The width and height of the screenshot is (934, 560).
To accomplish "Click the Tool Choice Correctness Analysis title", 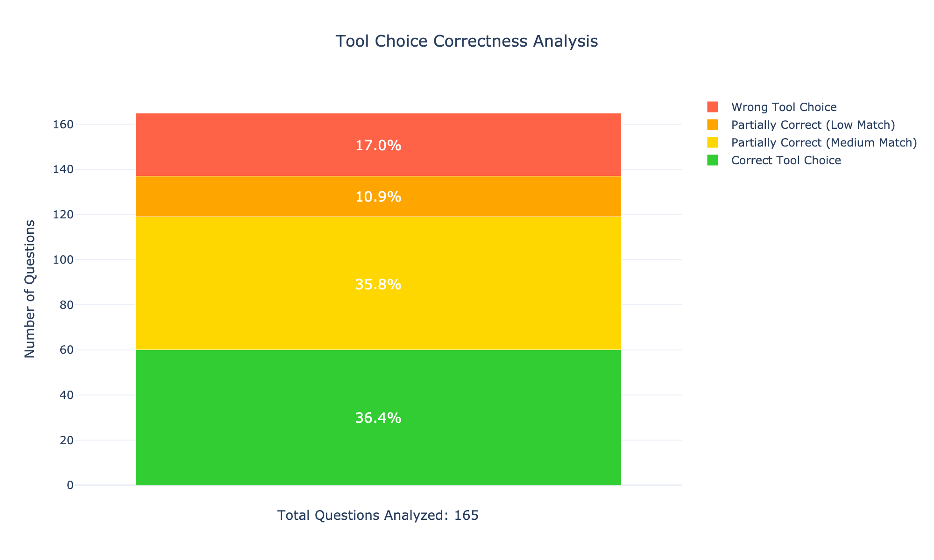I will pos(467,42).
